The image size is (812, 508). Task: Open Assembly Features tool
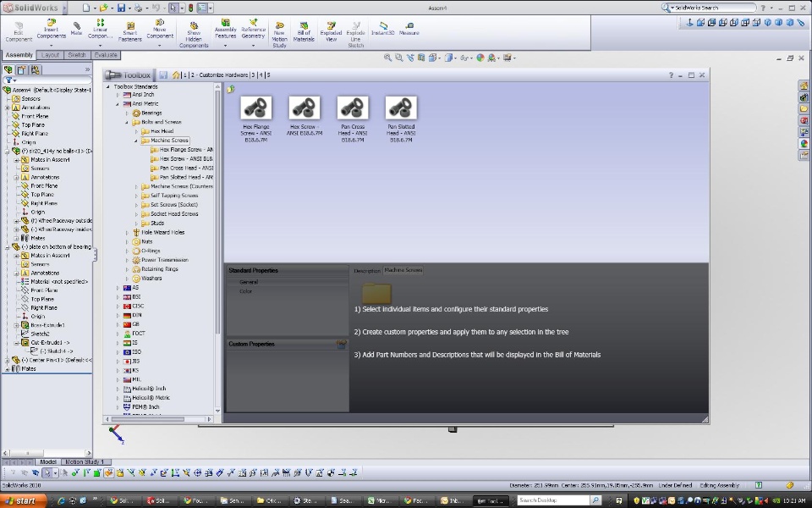click(225, 29)
